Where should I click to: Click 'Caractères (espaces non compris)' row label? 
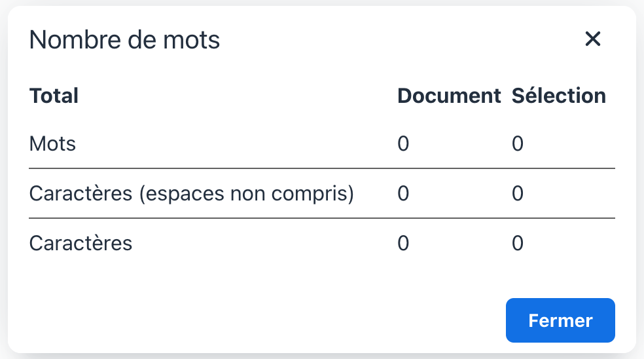pyautogui.click(x=192, y=193)
